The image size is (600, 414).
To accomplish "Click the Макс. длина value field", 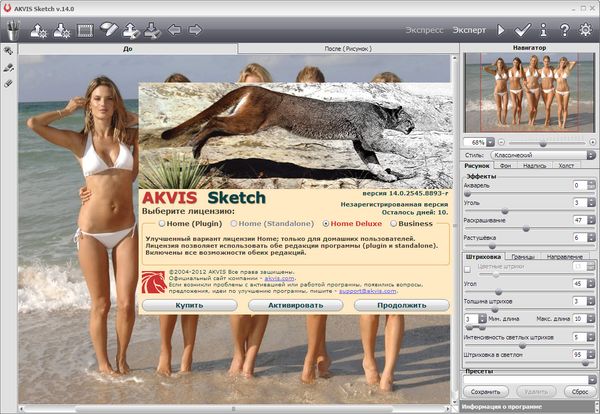I will point(579,319).
